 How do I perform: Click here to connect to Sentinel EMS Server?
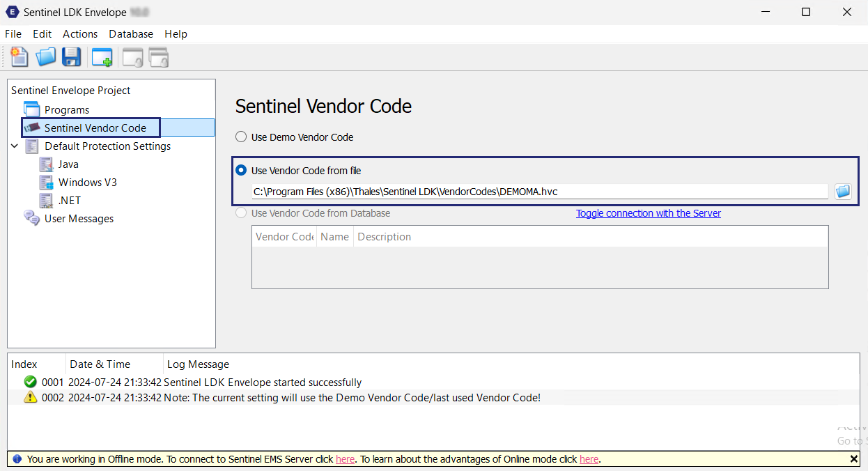tap(345, 459)
